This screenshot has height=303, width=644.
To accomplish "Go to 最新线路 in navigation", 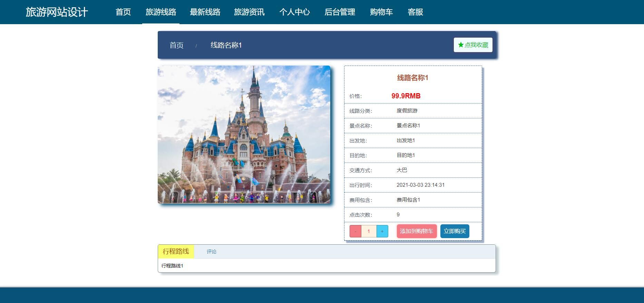I will tap(205, 12).
